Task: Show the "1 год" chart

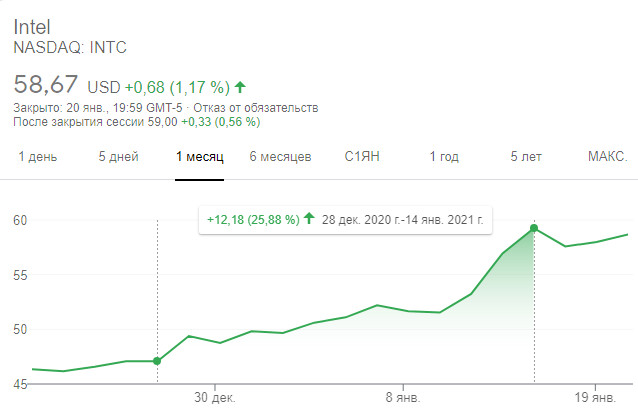Action: click(444, 157)
